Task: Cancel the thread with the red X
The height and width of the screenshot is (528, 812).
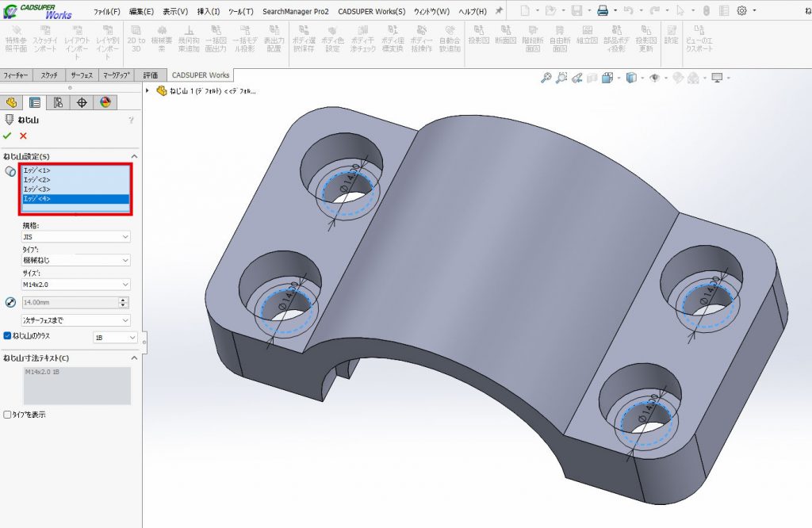Action: [x=23, y=136]
